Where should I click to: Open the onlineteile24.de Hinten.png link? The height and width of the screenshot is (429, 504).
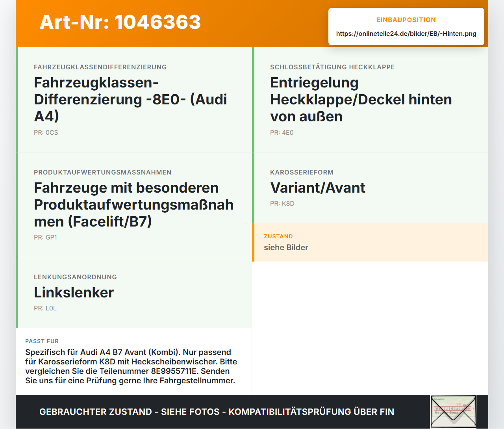tap(406, 33)
